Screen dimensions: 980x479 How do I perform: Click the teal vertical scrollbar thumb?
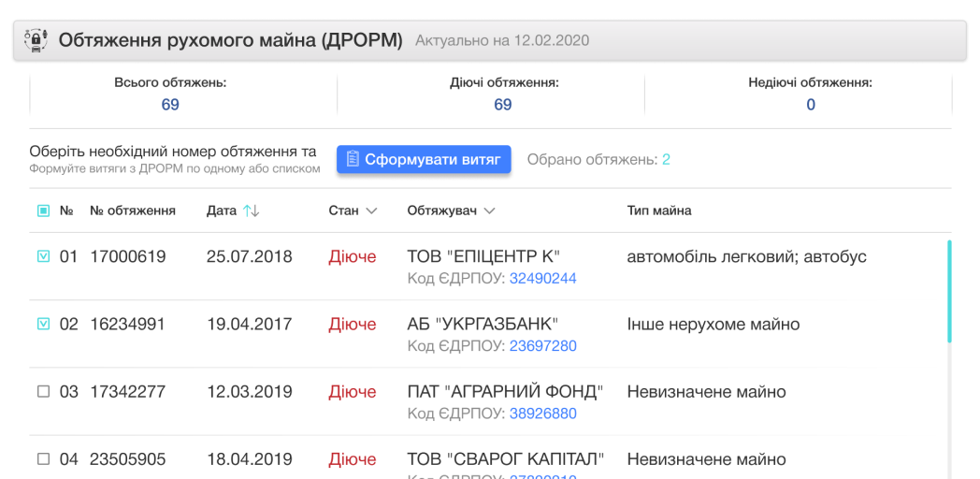(949, 291)
